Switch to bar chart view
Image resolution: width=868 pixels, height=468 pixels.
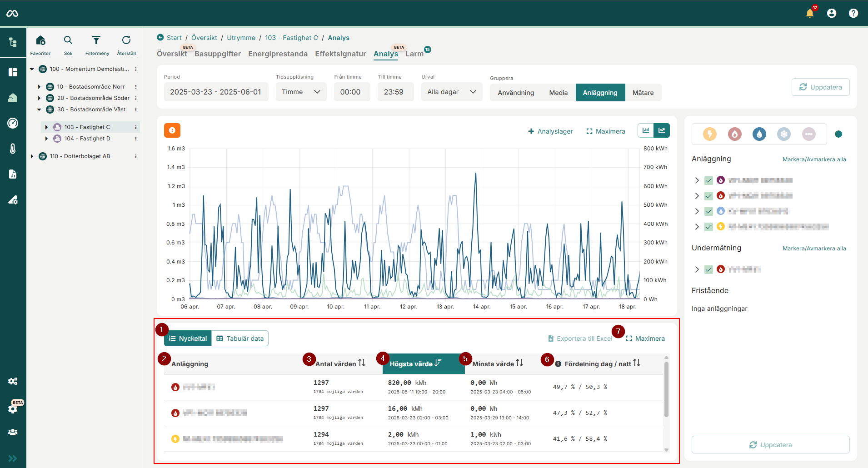[645, 130]
